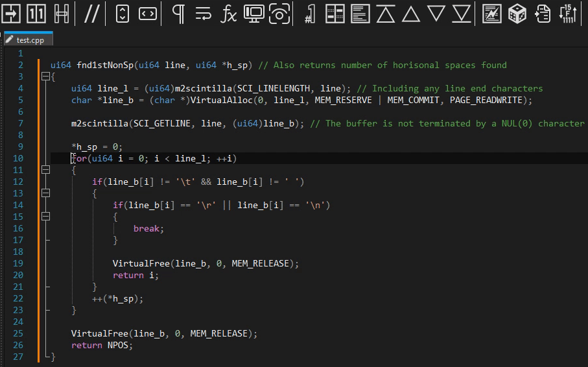Click the side-by-side compare panels icon
The image size is (588, 367).
pyautogui.click(x=335, y=14)
